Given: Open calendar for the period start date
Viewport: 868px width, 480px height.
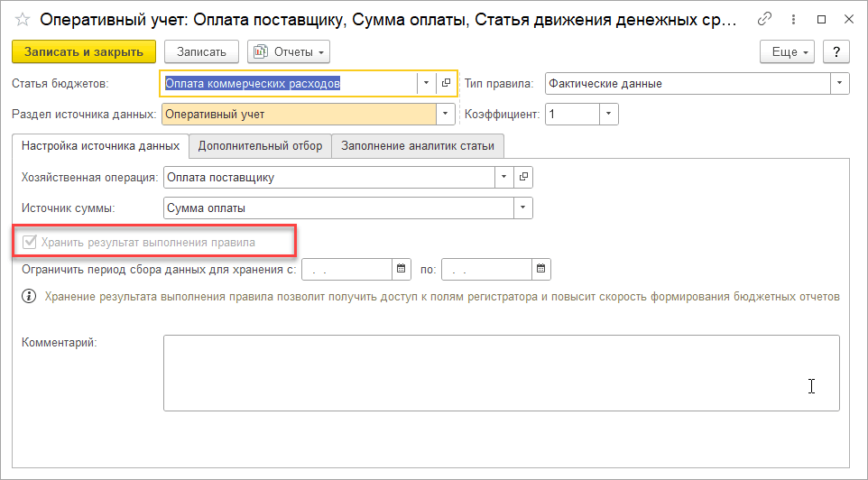Looking at the screenshot, I should [x=402, y=269].
